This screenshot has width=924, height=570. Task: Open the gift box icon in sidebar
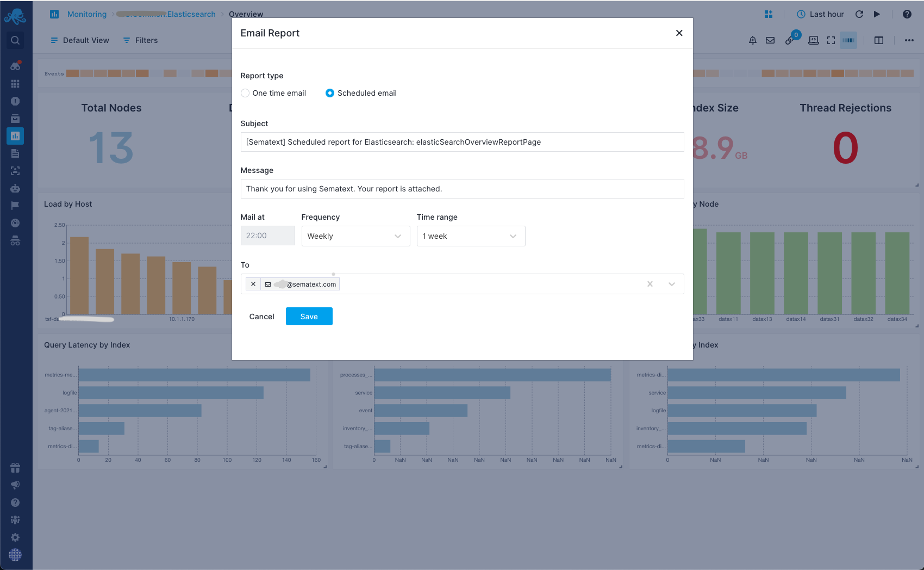point(15,468)
